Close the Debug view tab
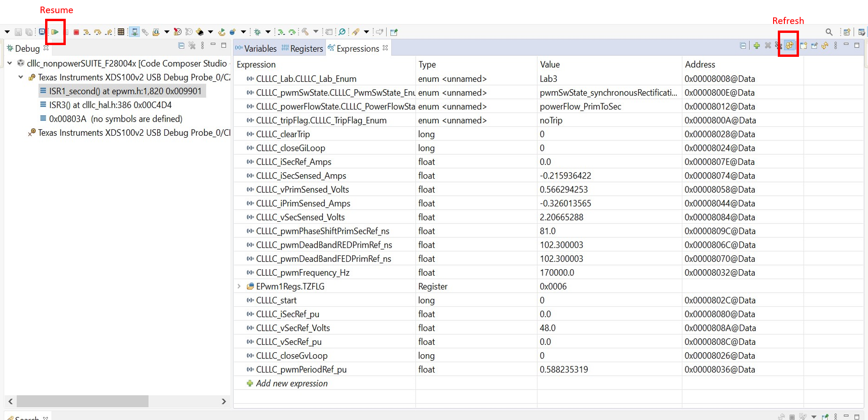This screenshot has height=420, width=868. click(46, 47)
